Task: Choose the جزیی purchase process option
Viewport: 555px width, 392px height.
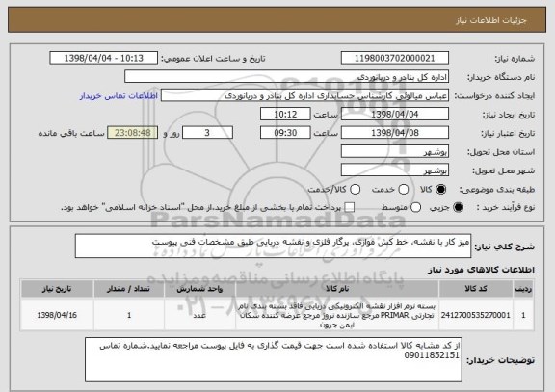Action: click(x=459, y=208)
